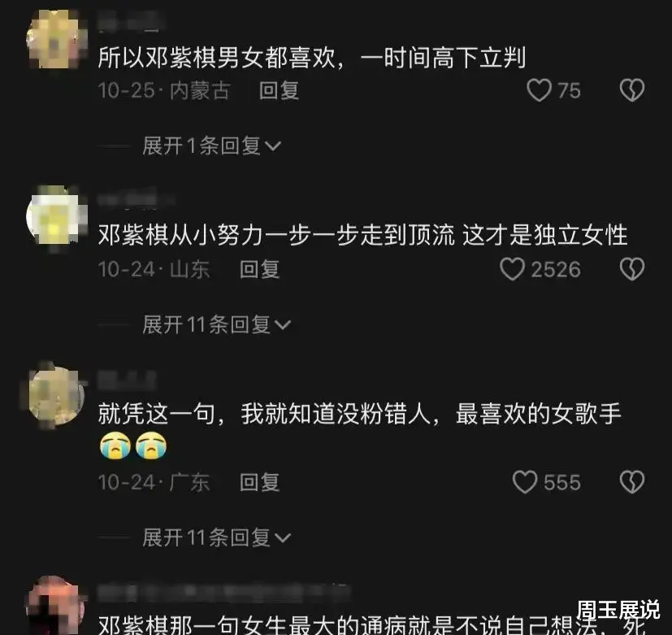Select comment text 所以邓紫棋男女都喜欢
The image size is (672, 635).
pos(217,58)
